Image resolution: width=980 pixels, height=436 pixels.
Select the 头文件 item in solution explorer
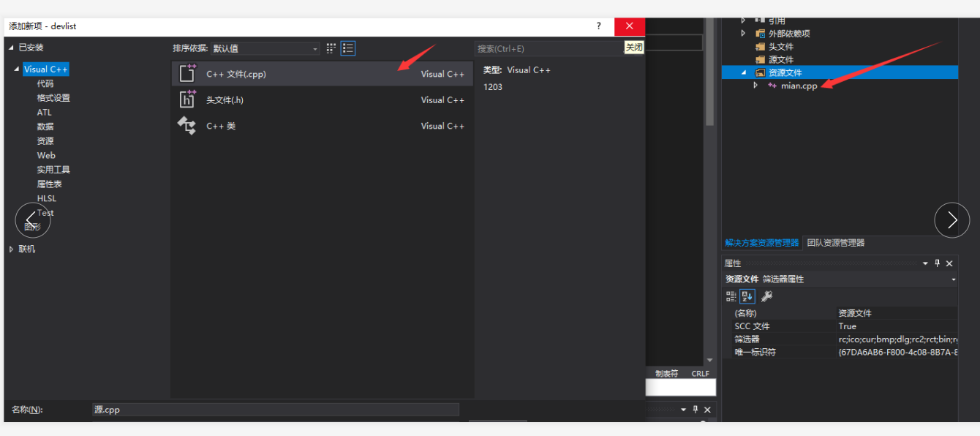pos(781,47)
